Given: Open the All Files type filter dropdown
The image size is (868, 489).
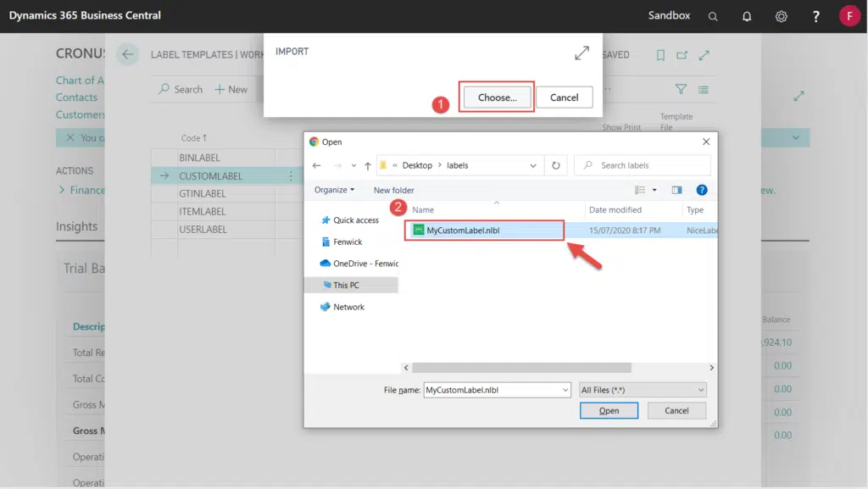Looking at the screenshot, I should 643,390.
